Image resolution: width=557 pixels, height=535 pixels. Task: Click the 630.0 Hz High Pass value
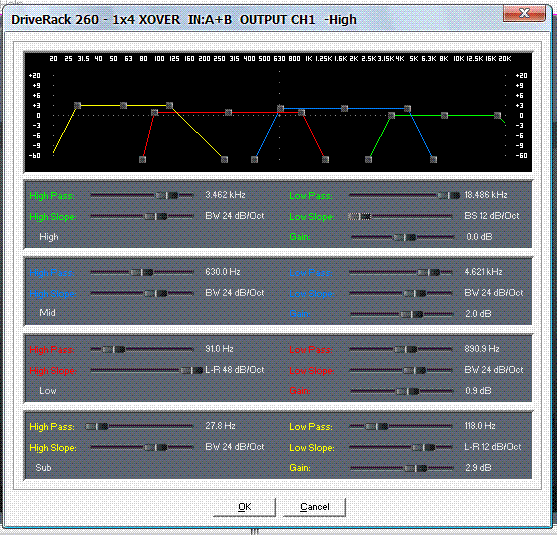[223, 272]
